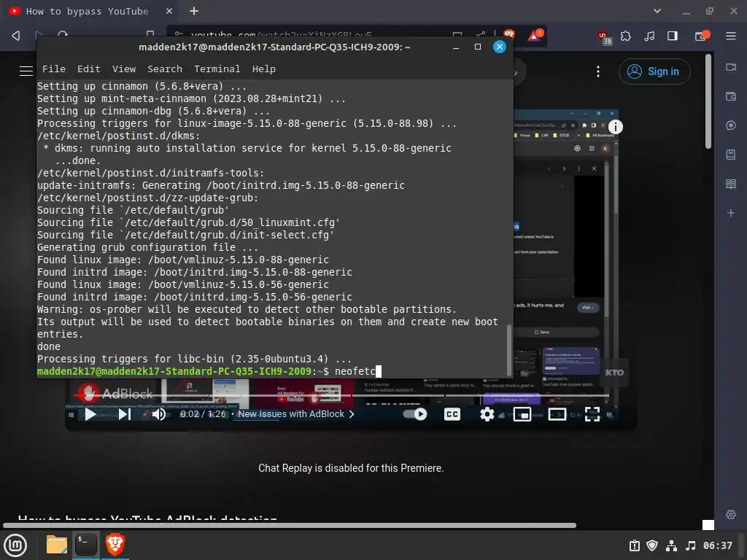This screenshot has width=747, height=560.
Task: Open the Search menu in terminal
Action: 165,69
